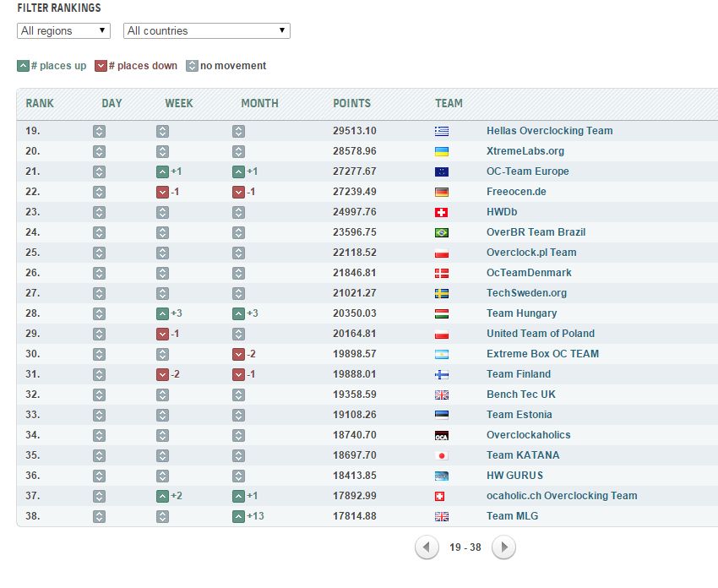718x588 pixels.
Task: Open OC-Team Europe team link
Action: (x=527, y=171)
